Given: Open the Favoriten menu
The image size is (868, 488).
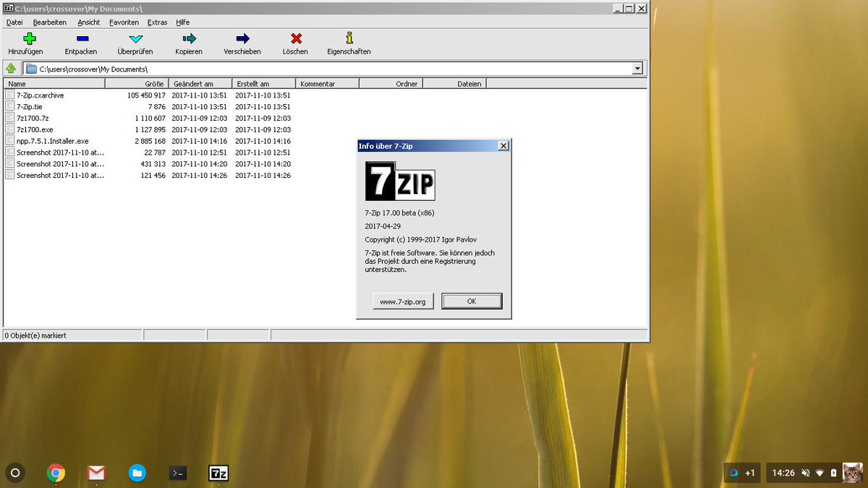Looking at the screenshot, I should tap(124, 22).
